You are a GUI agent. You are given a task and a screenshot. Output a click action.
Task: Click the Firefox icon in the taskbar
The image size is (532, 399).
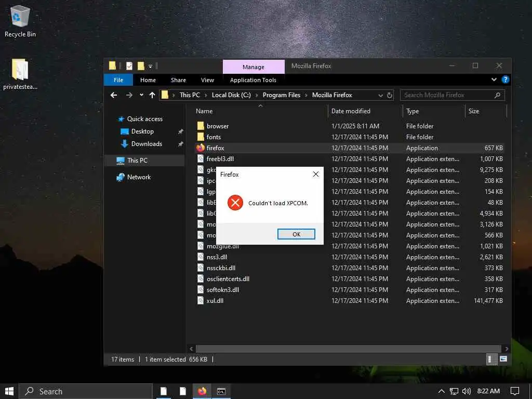[x=202, y=391]
